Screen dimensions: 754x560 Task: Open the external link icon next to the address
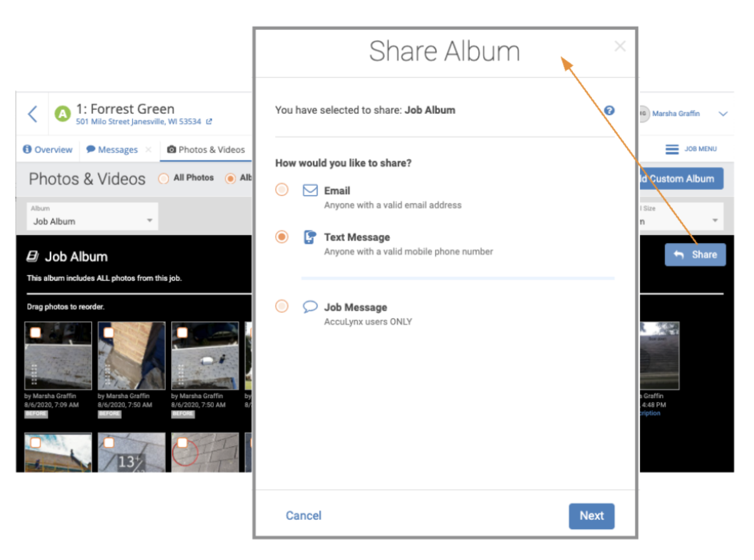pyautogui.click(x=209, y=122)
